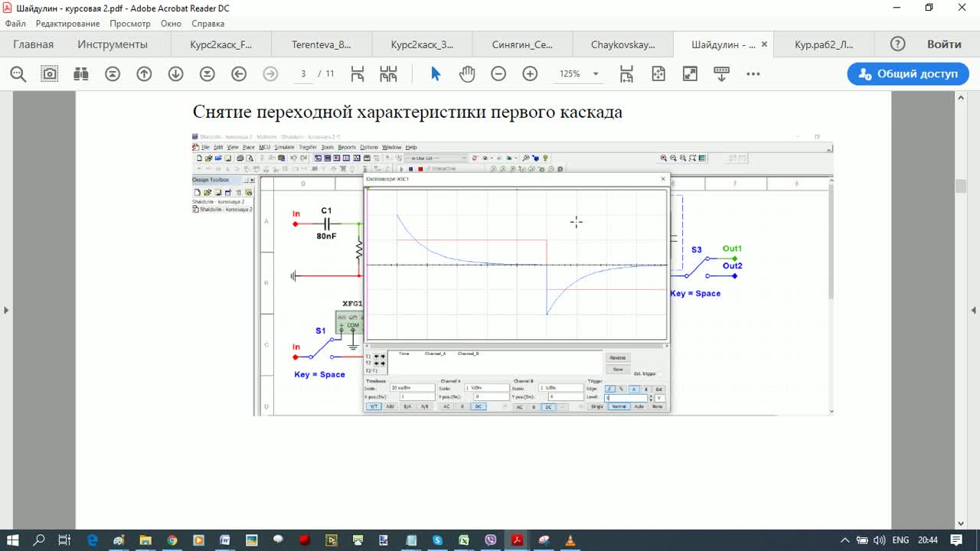Image resolution: width=980 pixels, height=551 pixels.
Task: Click the page number input field
Action: pos(305,74)
